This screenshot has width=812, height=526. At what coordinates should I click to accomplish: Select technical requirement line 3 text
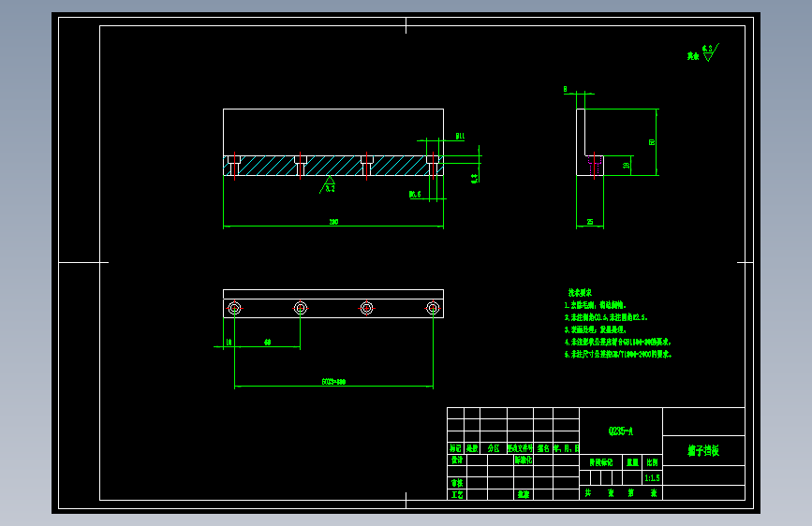coord(595,329)
